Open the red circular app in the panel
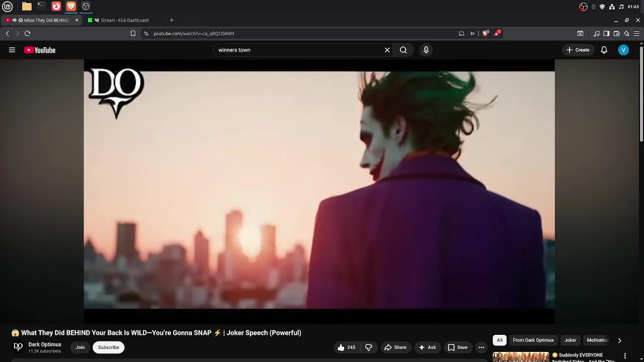The image size is (644, 362). click(56, 7)
